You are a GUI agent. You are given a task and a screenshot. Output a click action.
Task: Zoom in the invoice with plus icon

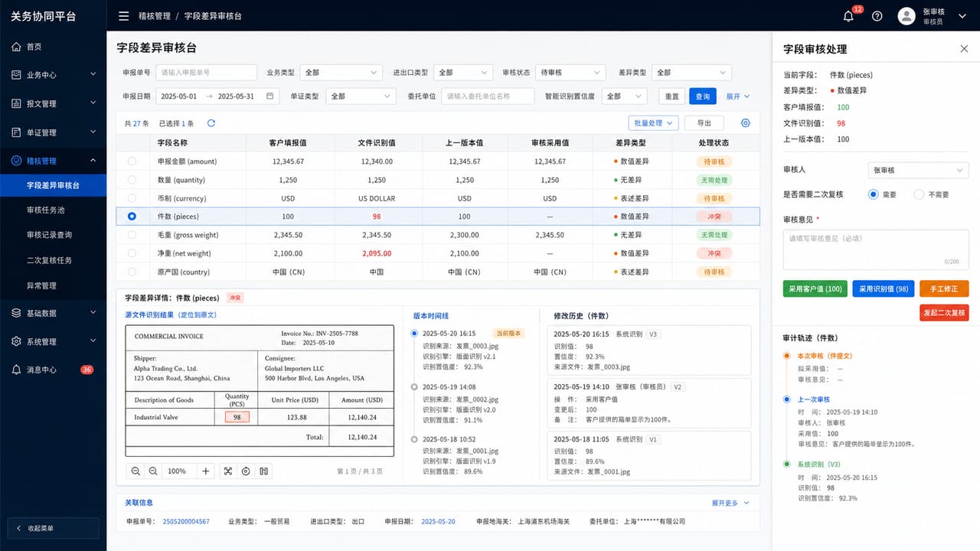point(205,471)
